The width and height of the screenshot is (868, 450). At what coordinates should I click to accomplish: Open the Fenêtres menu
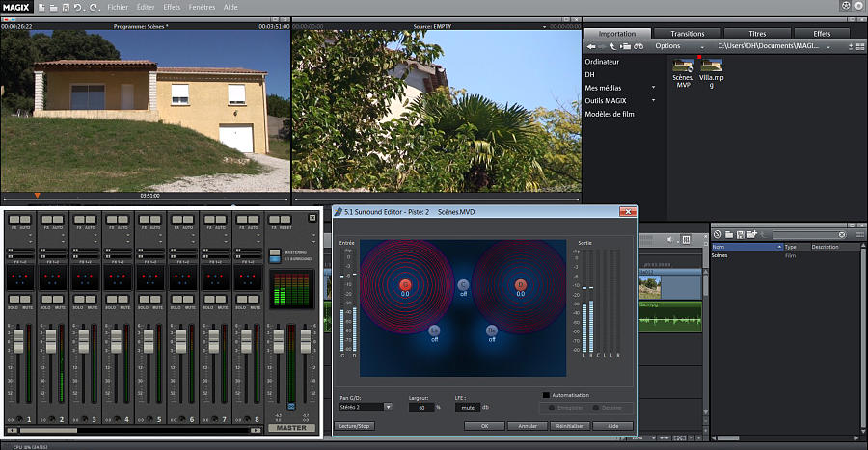[202, 7]
